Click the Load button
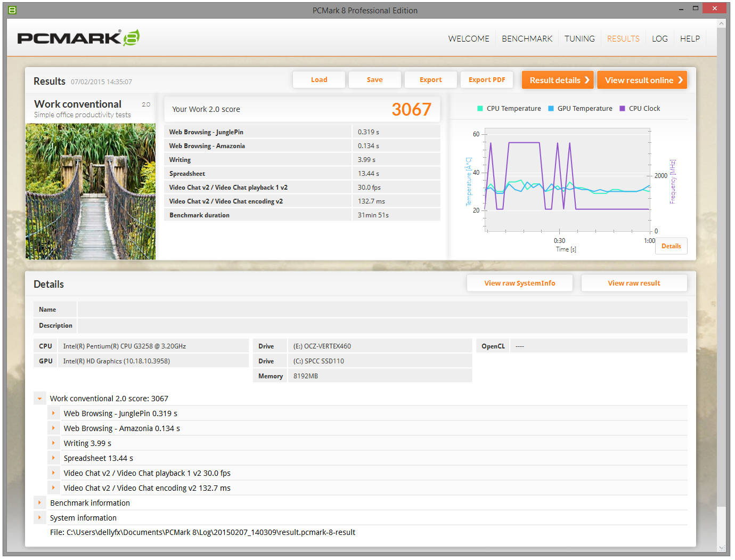The image size is (735, 560). pyautogui.click(x=319, y=80)
